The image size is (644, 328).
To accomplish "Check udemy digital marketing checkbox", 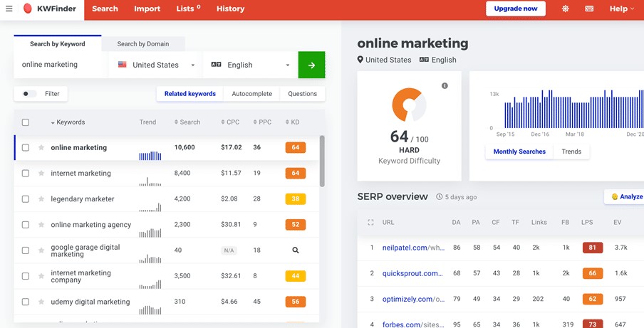I will point(26,302).
